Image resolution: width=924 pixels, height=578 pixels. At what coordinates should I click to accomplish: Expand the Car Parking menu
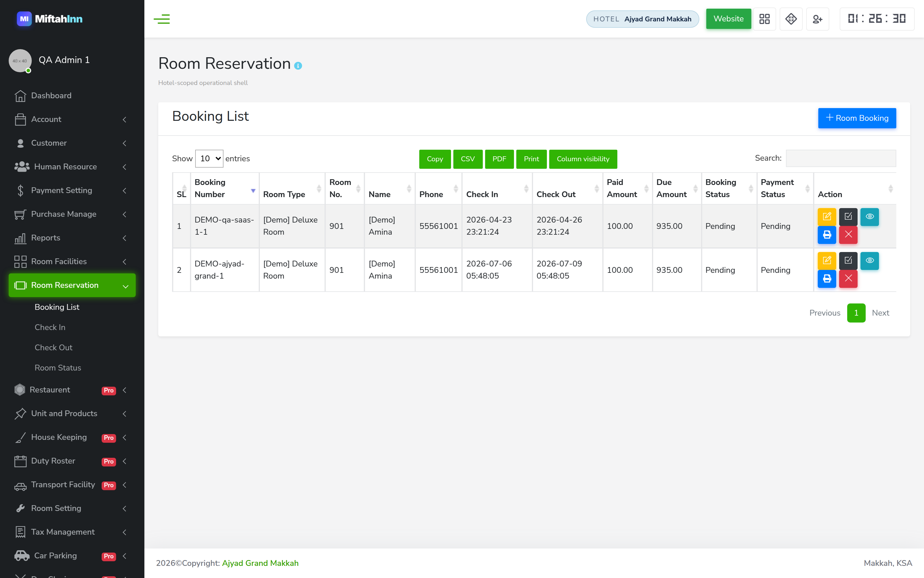click(72, 556)
